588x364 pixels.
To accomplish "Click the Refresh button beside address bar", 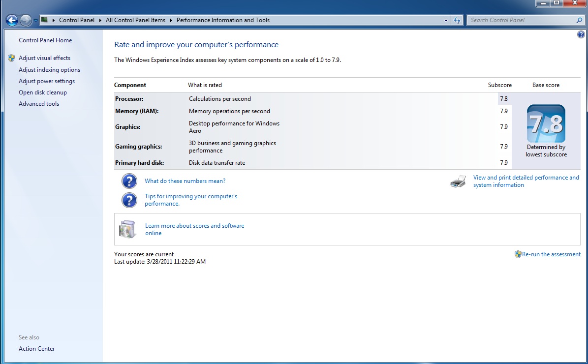I will (x=457, y=20).
